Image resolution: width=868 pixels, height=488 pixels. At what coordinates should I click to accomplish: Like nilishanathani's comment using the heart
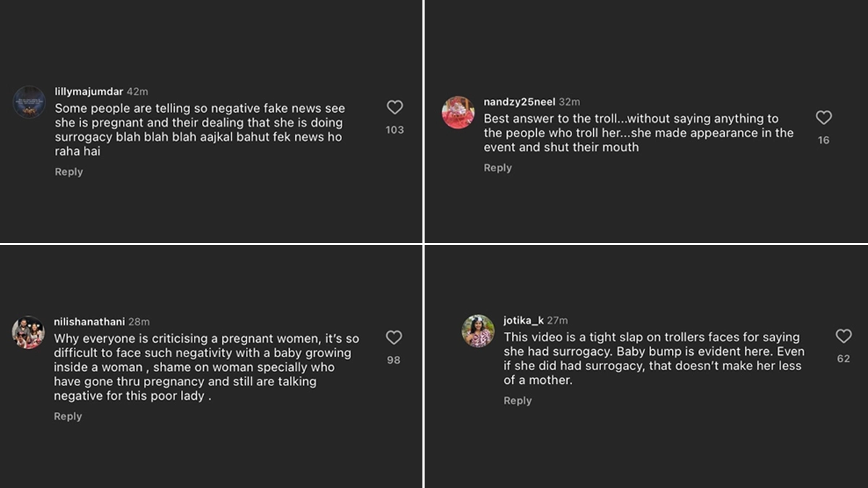point(393,338)
